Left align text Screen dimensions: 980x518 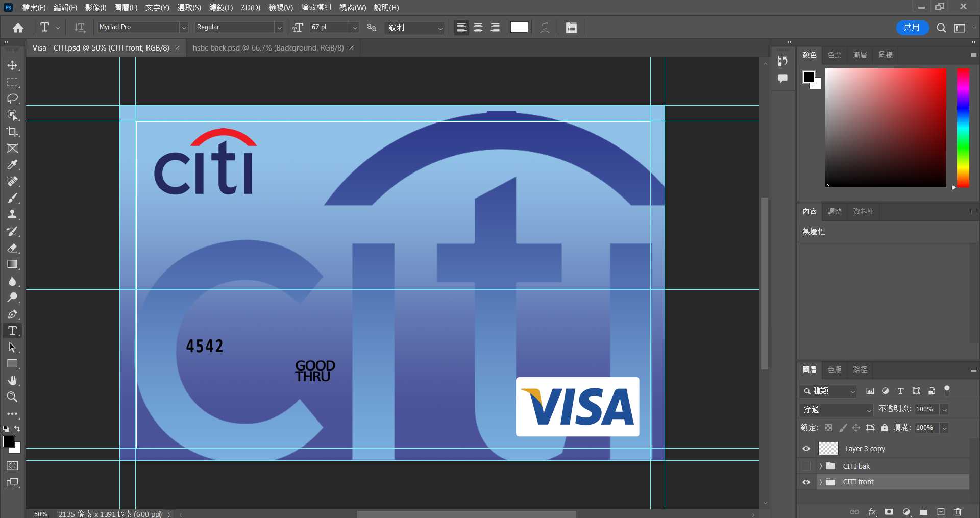click(x=461, y=28)
